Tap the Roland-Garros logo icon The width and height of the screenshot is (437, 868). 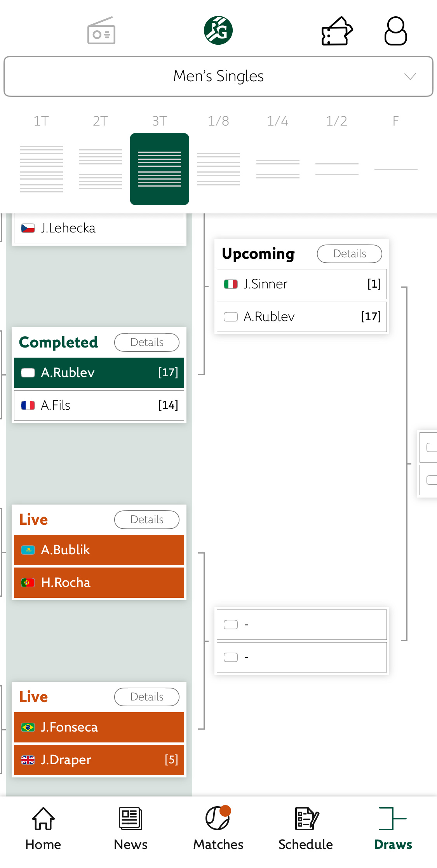pos(218,30)
